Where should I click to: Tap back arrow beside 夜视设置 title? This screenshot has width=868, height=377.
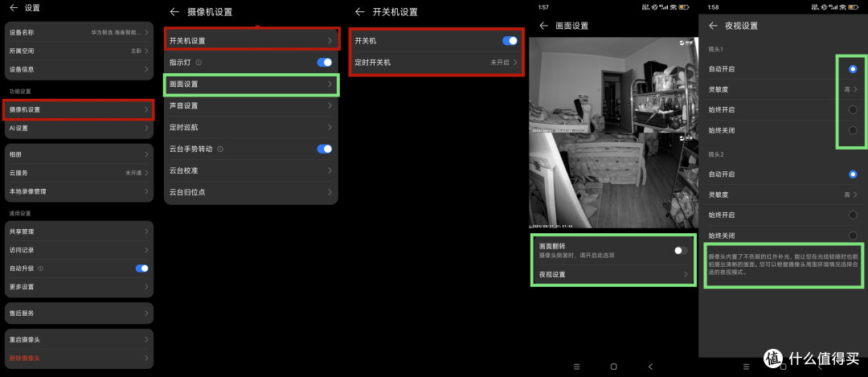point(714,26)
